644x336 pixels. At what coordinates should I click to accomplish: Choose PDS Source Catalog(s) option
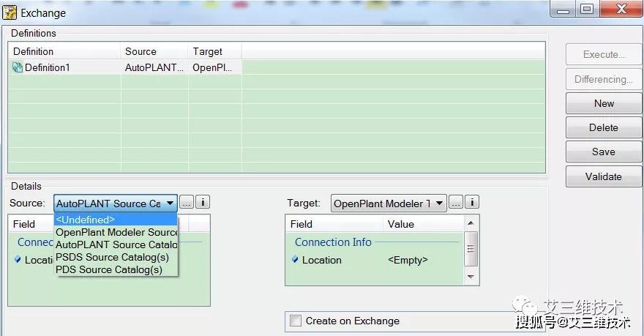click(x=116, y=269)
